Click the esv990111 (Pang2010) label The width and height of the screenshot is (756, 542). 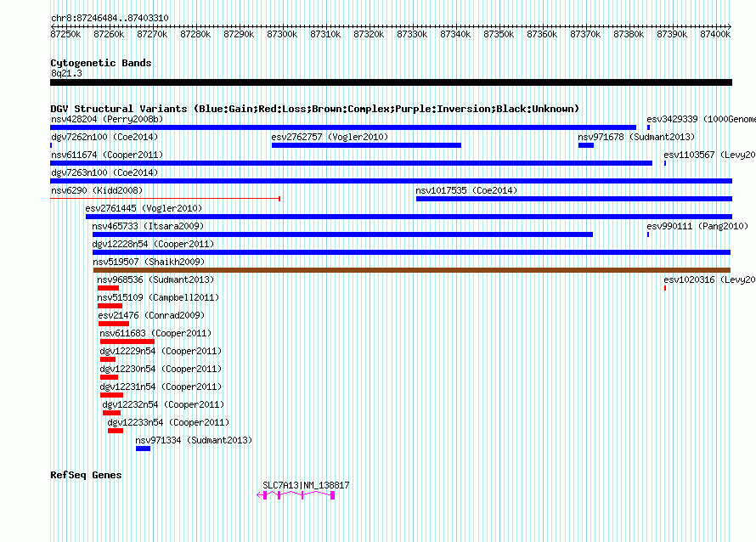tap(697, 226)
